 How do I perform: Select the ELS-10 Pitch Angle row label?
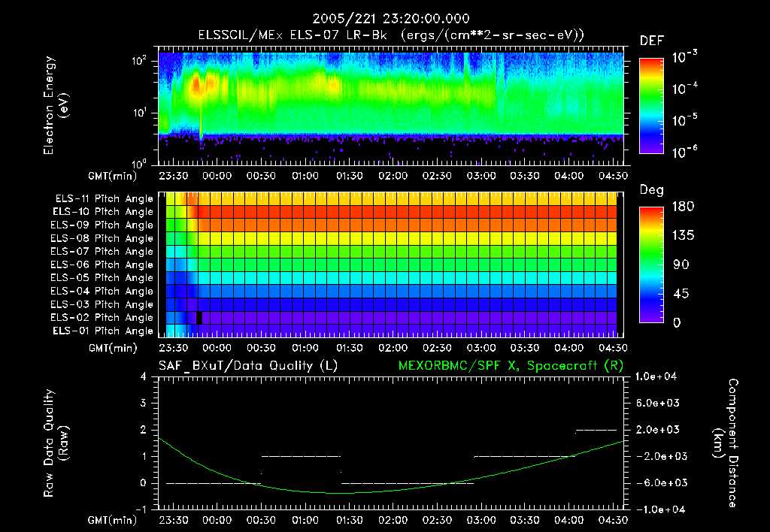103,212
